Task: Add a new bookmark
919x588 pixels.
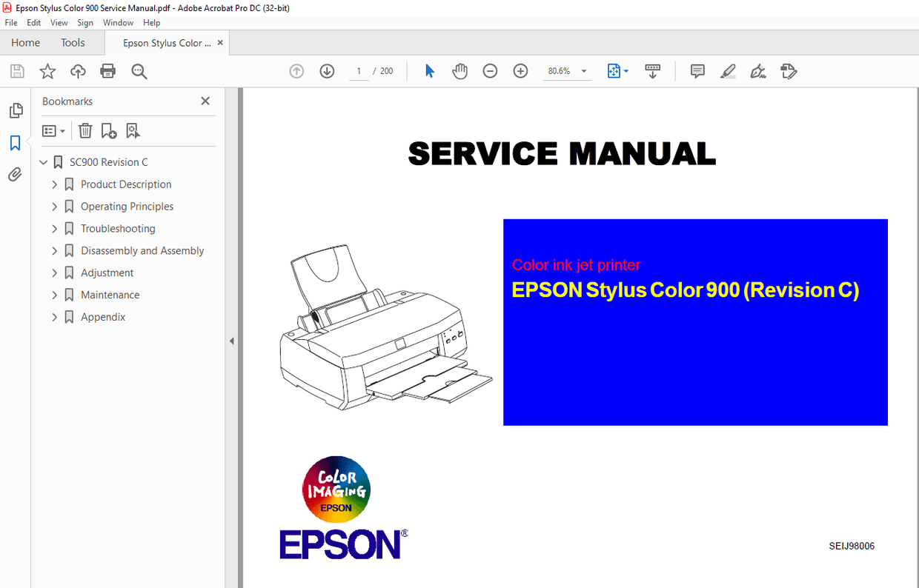Action: click(x=109, y=130)
